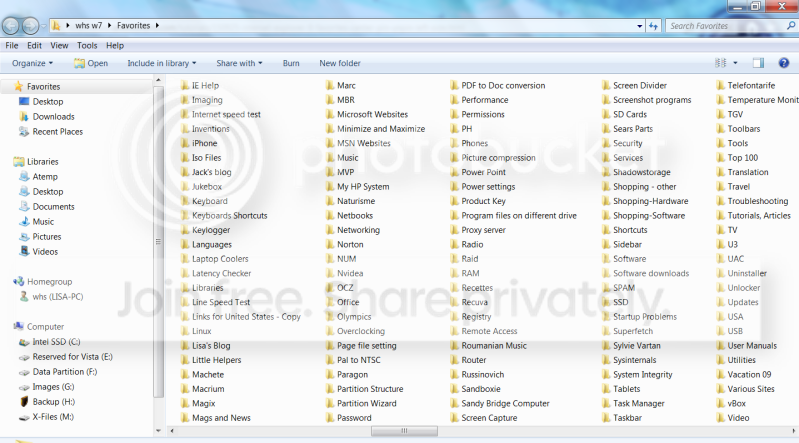Image resolution: width=799 pixels, height=443 pixels.
Task: Expand the breadcrumb root arrow
Action: (67, 25)
